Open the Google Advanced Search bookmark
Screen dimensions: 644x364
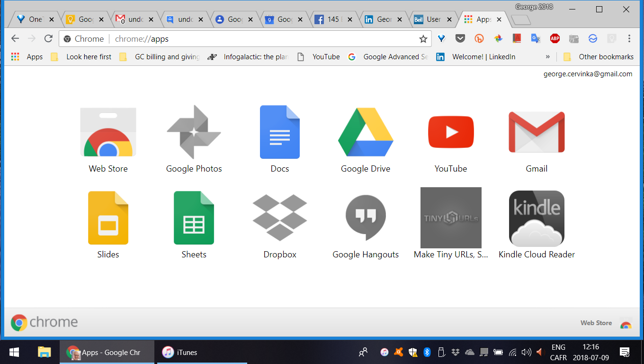(x=388, y=57)
